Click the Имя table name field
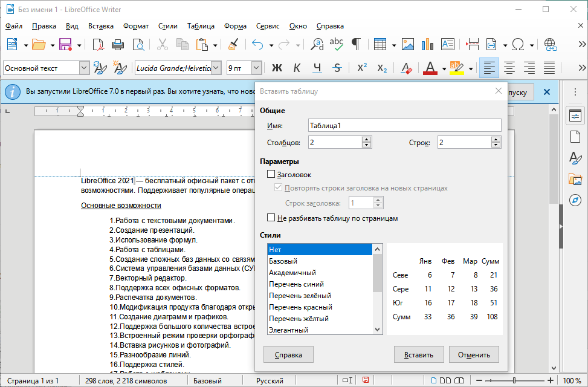588x387 pixels. [x=404, y=125]
